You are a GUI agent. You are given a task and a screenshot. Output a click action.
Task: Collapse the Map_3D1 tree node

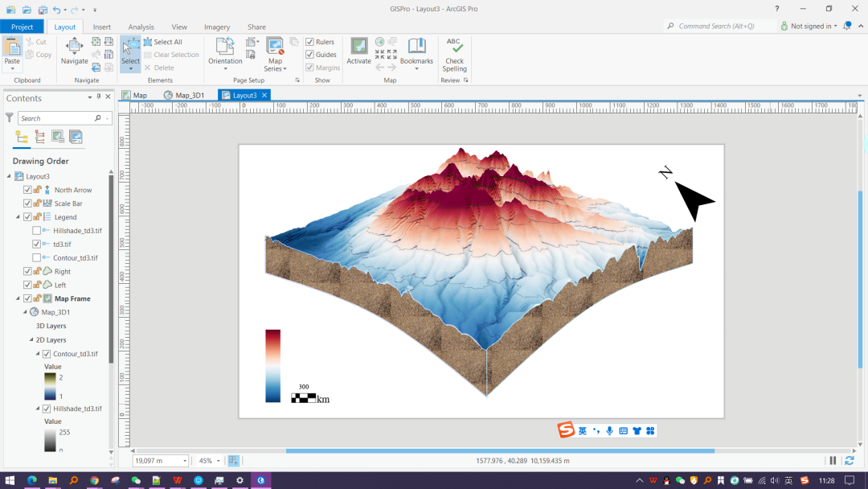pyautogui.click(x=25, y=312)
